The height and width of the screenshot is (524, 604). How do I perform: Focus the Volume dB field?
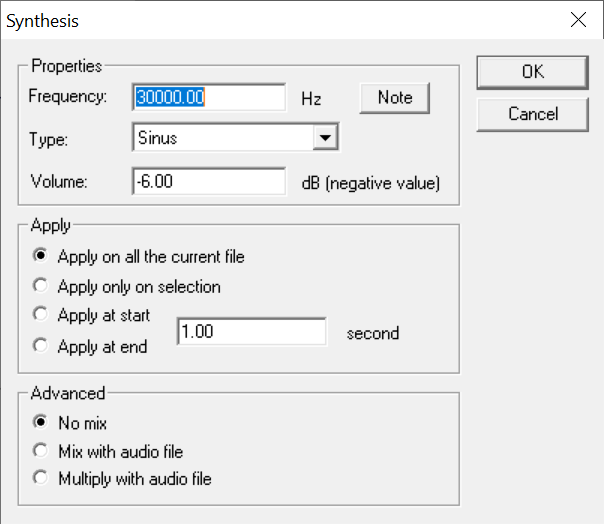click(x=209, y=182)
